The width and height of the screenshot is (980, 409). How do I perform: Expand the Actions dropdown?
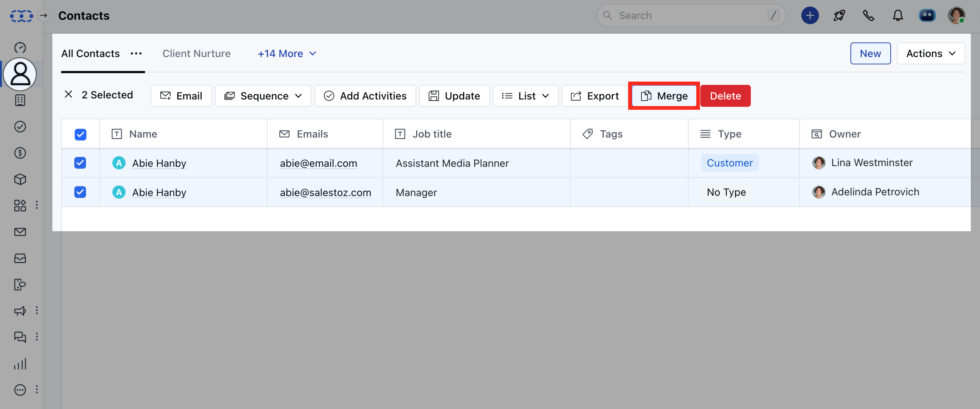(x=930, y=54)
